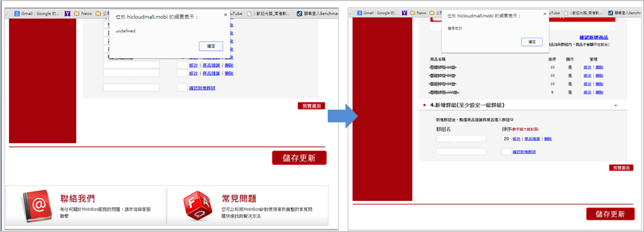644x232 pixels.
Task: Click 刪除 in product row with order 9
Action: coord(600,93)
